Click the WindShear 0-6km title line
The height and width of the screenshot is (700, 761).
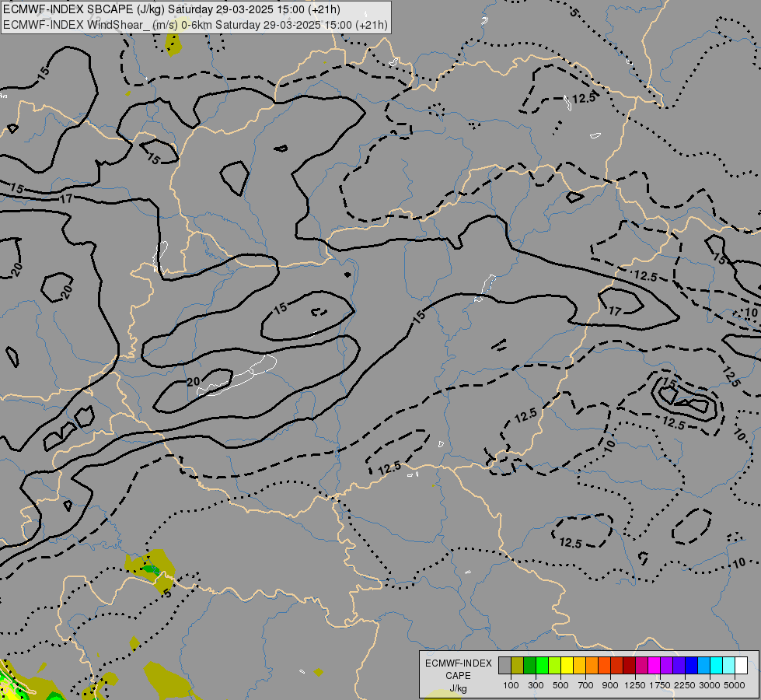pos(195,25)
